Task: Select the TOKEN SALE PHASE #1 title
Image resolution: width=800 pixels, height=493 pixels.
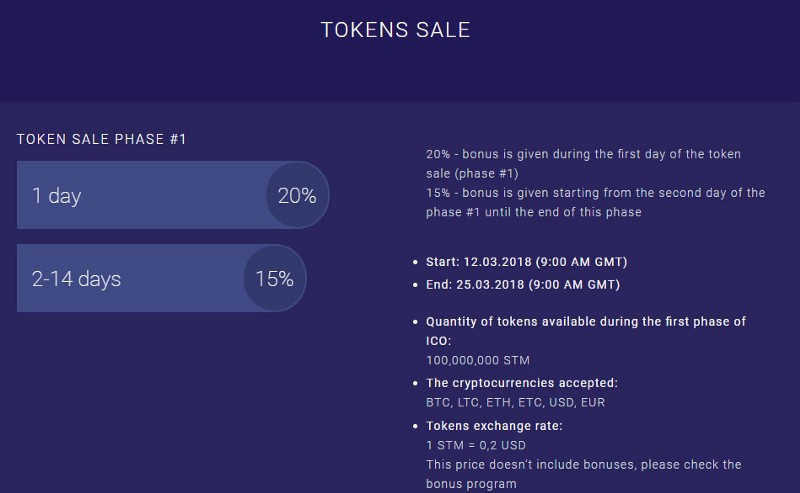Action: [x=102, y=139]
